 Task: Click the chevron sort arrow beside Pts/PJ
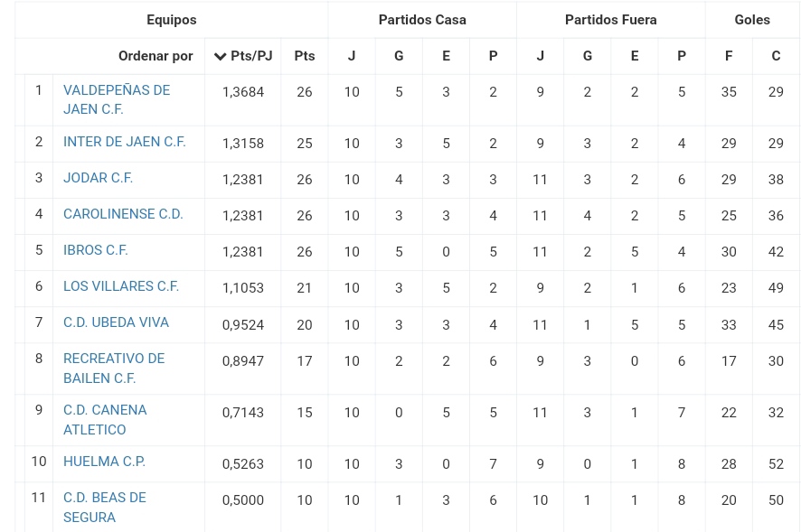pyautogui.click(x=220, y=56)
